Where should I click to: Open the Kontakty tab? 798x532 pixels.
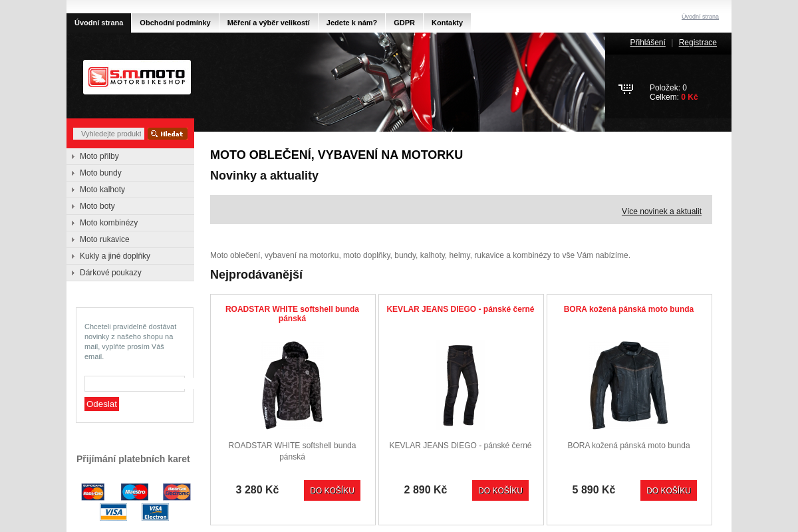tap(447, 23)
